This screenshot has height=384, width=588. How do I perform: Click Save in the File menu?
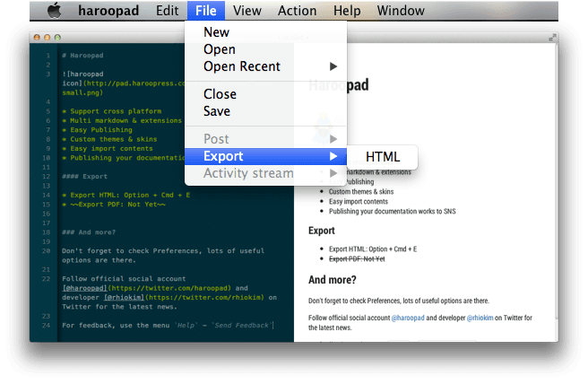(217, 111)
